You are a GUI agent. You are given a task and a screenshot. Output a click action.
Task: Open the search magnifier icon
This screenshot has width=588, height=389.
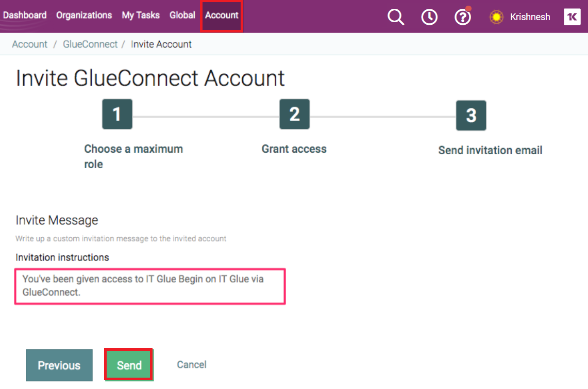coord(396,17)
